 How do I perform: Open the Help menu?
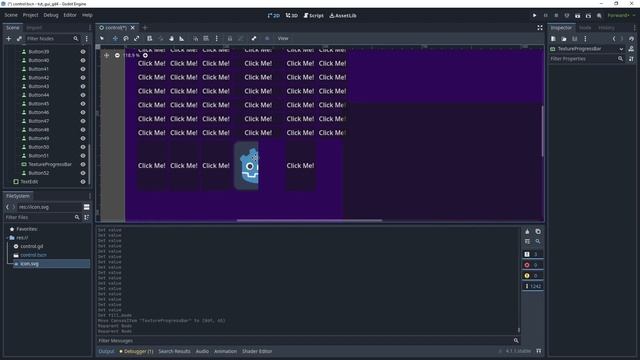click(x=87, y=15)
